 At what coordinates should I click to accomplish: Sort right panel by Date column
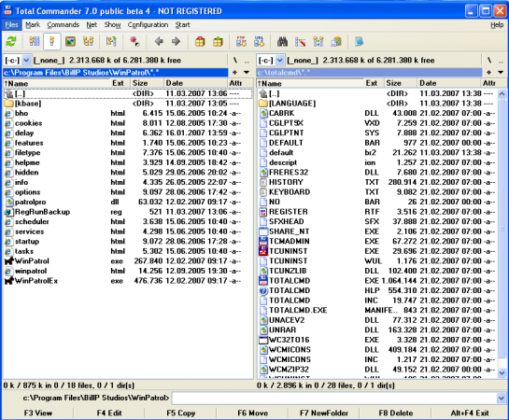(448, 83)
